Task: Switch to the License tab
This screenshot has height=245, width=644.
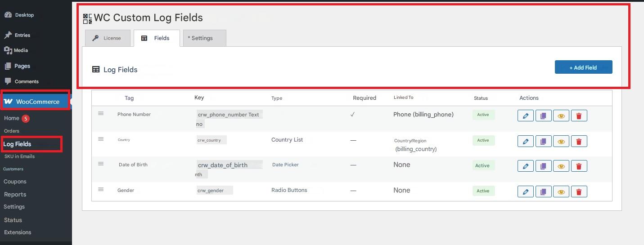Action: coord(108,38)
